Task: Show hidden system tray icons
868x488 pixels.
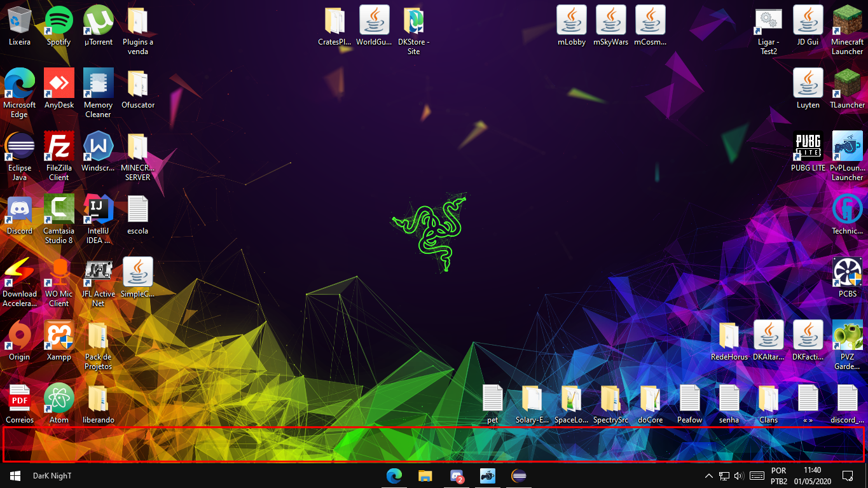Action: (709, 475)
